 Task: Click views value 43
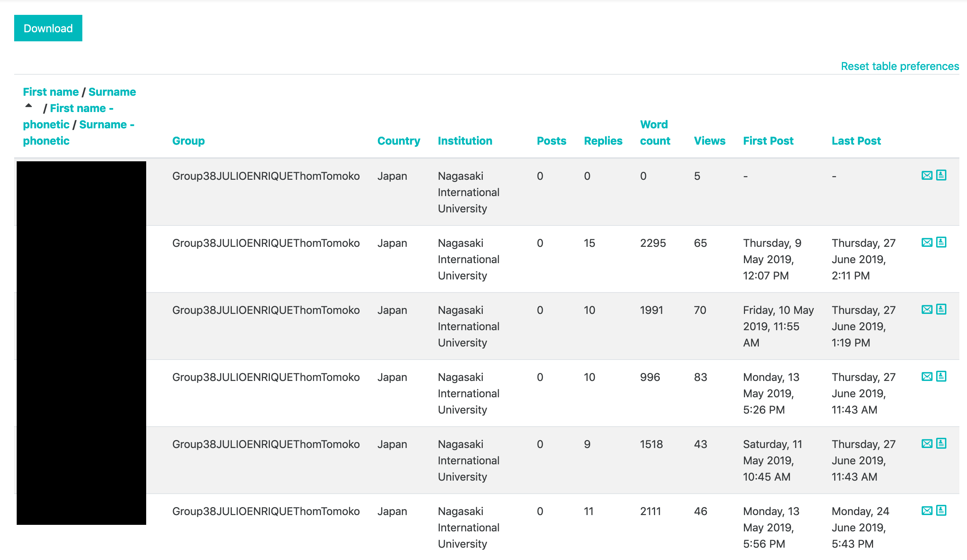click(700, 444)
